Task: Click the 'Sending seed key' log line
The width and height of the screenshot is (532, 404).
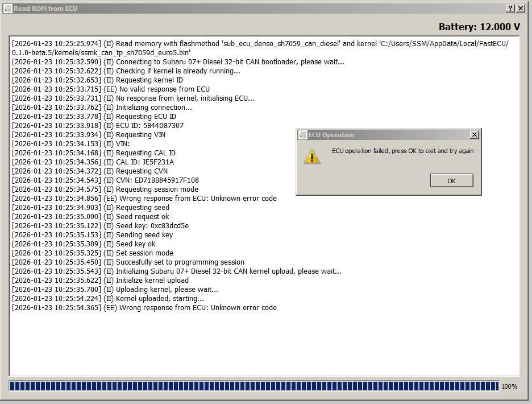Action: pos(93,234)
